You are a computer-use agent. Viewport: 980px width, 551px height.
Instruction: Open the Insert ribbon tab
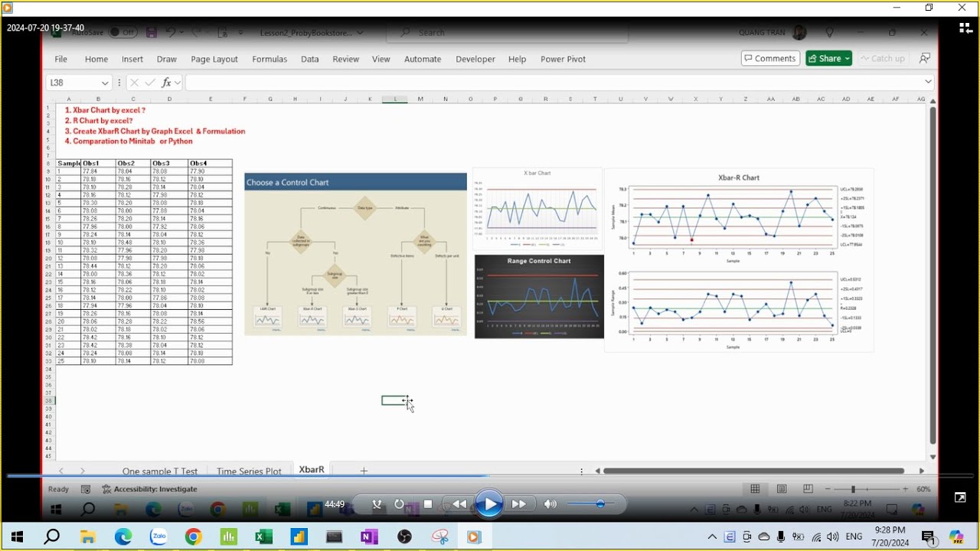pyautogui.click(x=132, y=59)
